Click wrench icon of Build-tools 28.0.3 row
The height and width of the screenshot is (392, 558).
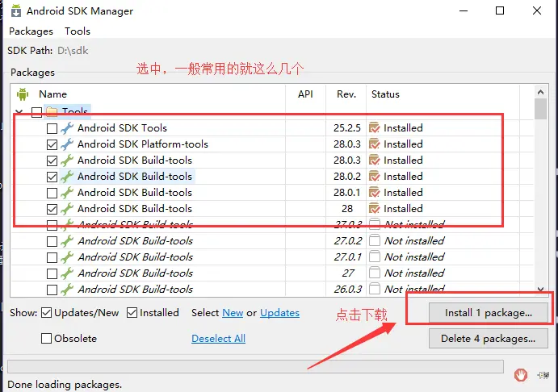[x=67, y=161]
